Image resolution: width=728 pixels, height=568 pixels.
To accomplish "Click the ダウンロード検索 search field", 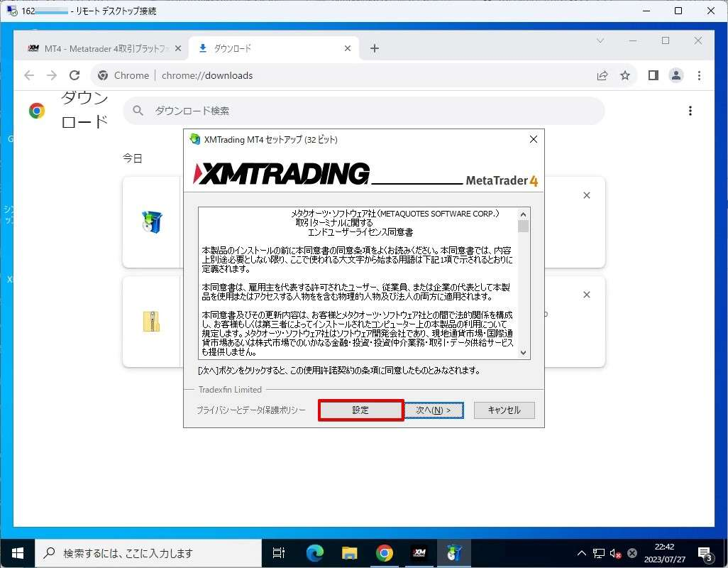I will [x=364, y=111].
